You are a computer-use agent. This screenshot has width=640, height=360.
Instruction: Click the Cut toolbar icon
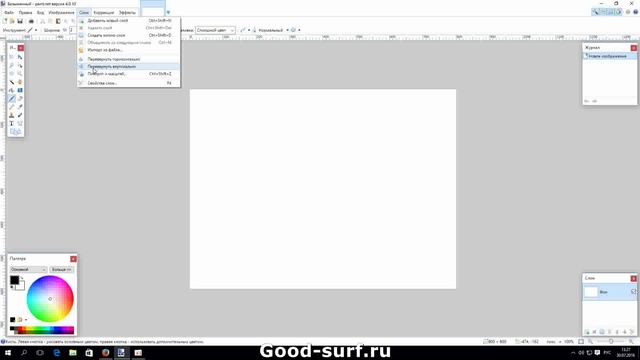click(x=42, y=21)
